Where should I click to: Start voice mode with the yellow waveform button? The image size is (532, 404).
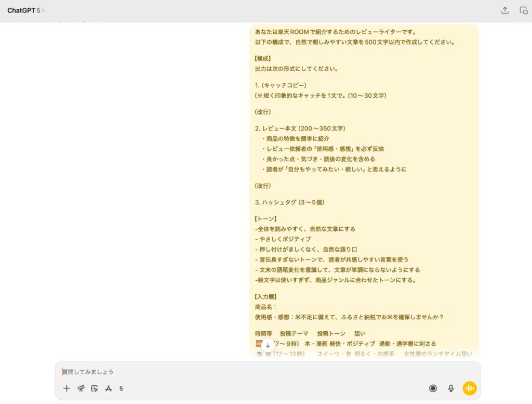pos(470,388)
